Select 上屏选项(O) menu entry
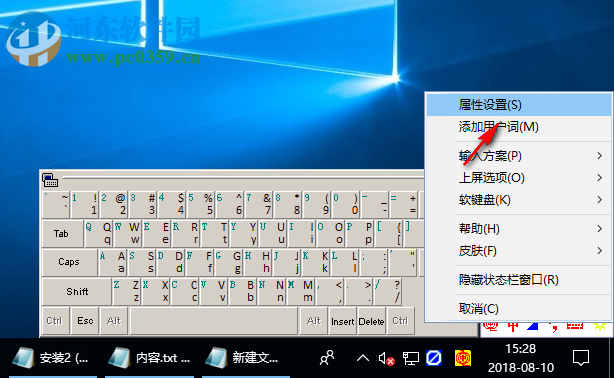 519,178
